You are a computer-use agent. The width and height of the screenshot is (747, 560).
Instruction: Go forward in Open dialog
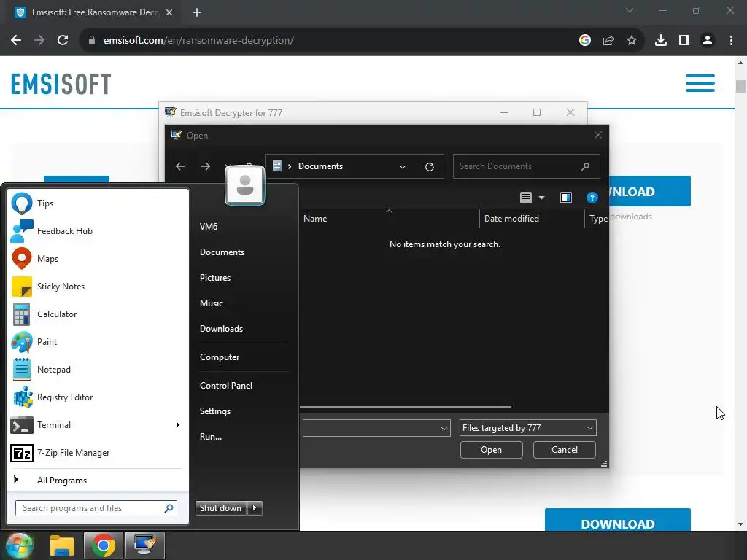click(206, 166)
